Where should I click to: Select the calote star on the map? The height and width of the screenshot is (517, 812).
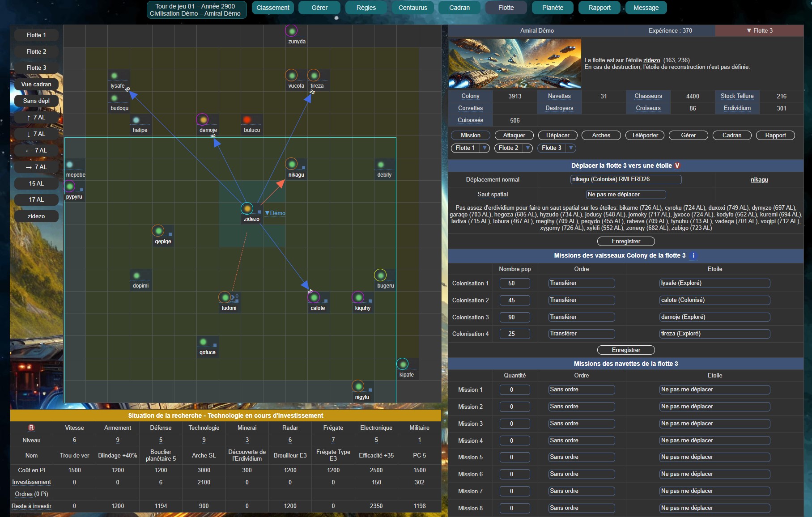click(314, 297)
